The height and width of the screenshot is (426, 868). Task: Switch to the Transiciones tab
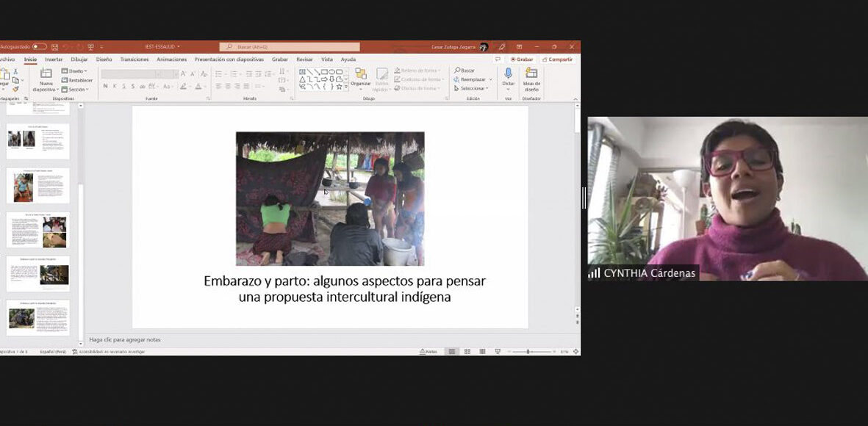134,59
